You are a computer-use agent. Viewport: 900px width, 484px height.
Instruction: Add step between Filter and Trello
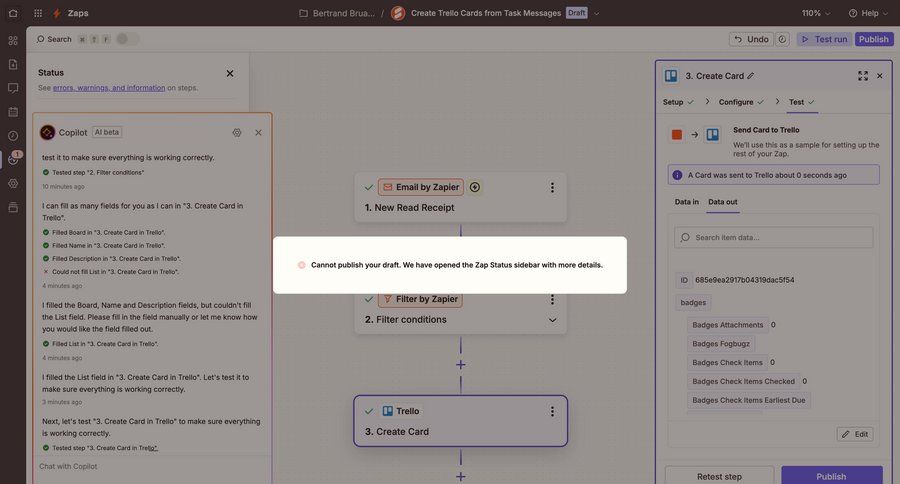pos(460,365)
